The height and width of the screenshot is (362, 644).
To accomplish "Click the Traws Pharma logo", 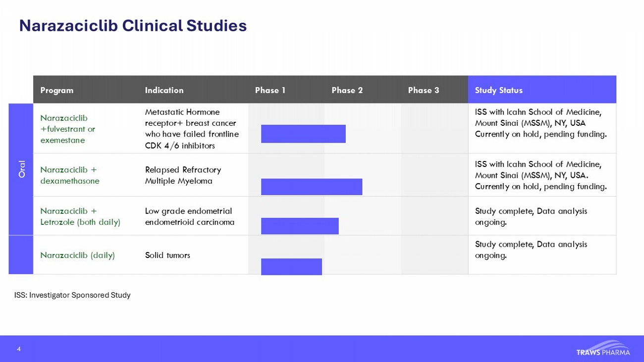I will click(603, 348).
